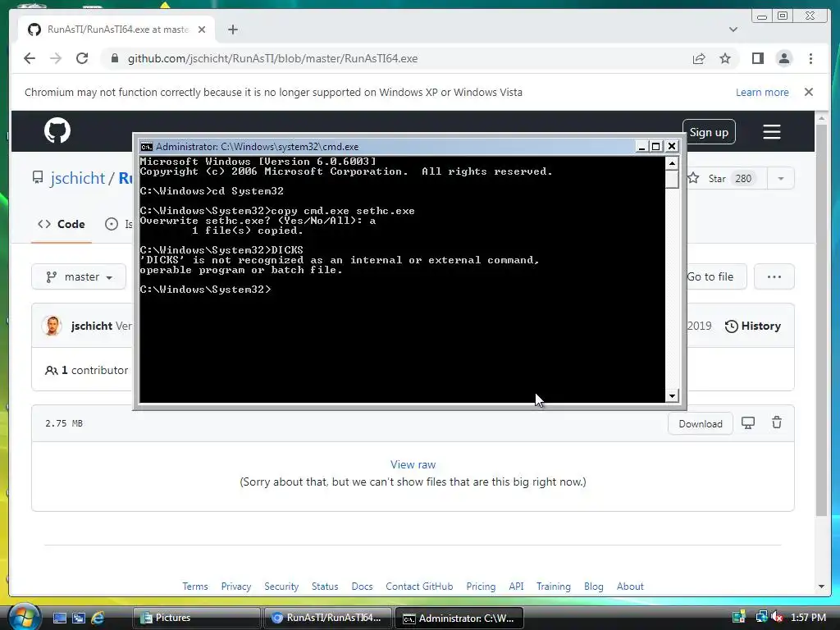Share this page via the share icon
840x630 pixels.
point(699,59)
